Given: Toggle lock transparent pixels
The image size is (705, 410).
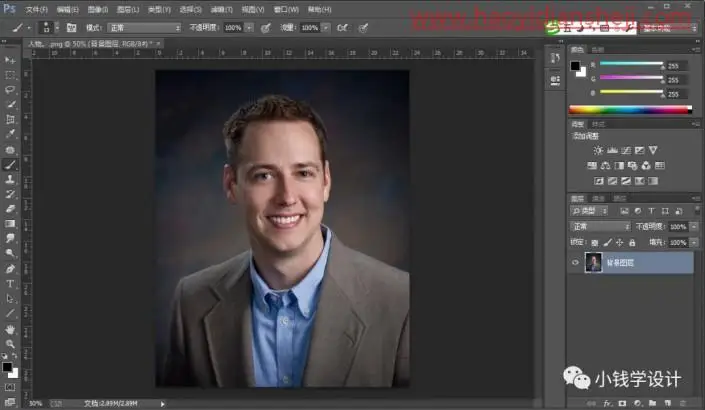Looking at the screenshot, I should pos(595,243).
